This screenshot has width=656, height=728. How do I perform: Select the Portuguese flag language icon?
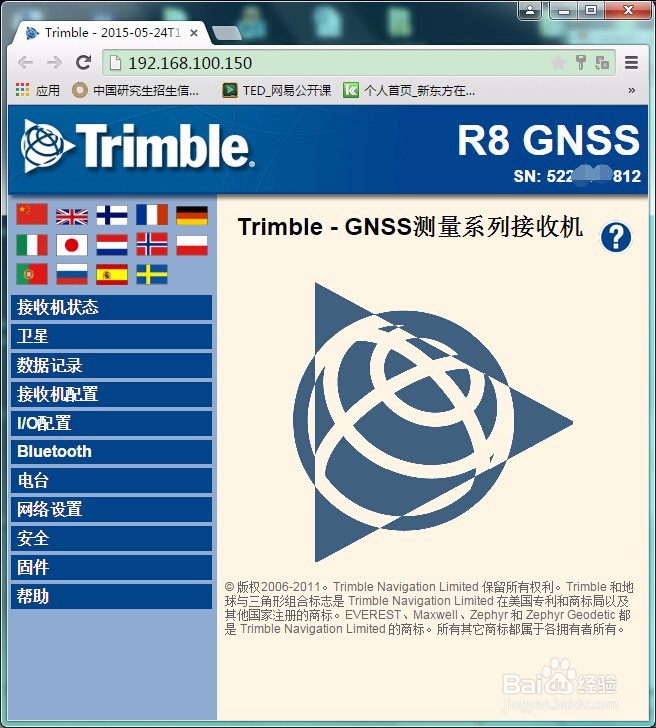(32, 274)
